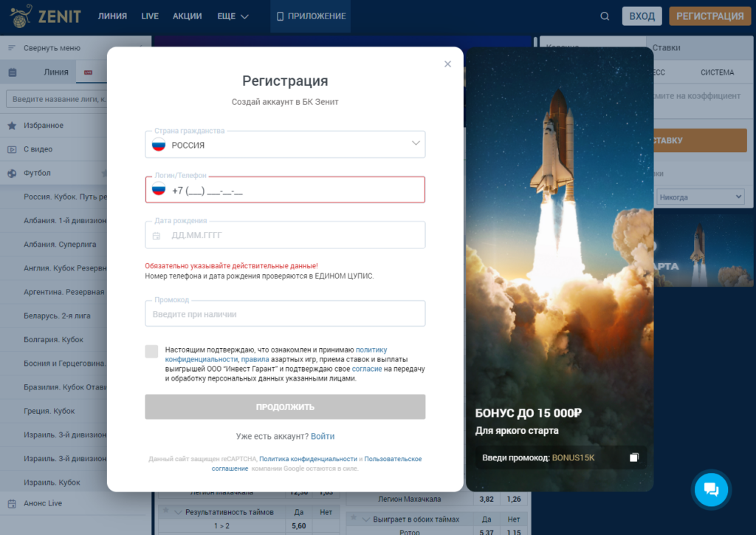The width and height of the screenshot is (756, 535).
Task: Open the АКЦИИ menu item
Action: click(x=187, y=16)
